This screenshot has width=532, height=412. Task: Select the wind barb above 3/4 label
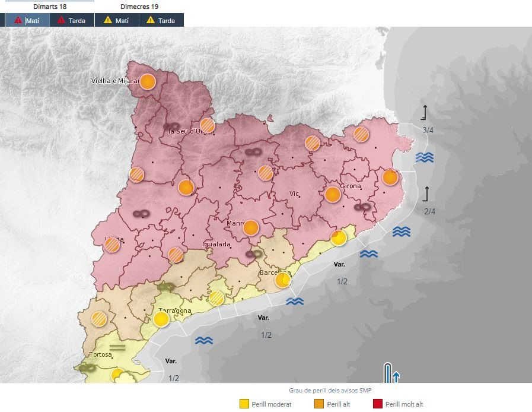(x=425, y=113)
